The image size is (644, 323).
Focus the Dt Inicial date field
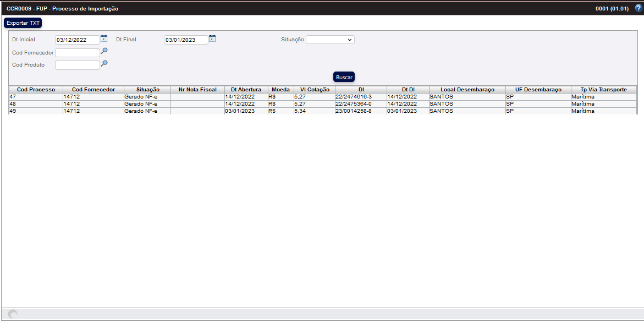tap(78, 40)
